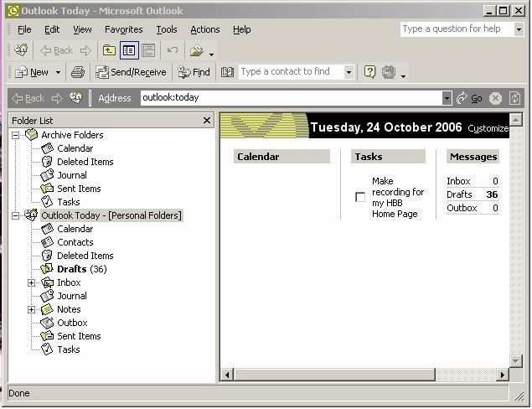
Task: Open the help question dropdown arrow
Action: coord(519,29)
